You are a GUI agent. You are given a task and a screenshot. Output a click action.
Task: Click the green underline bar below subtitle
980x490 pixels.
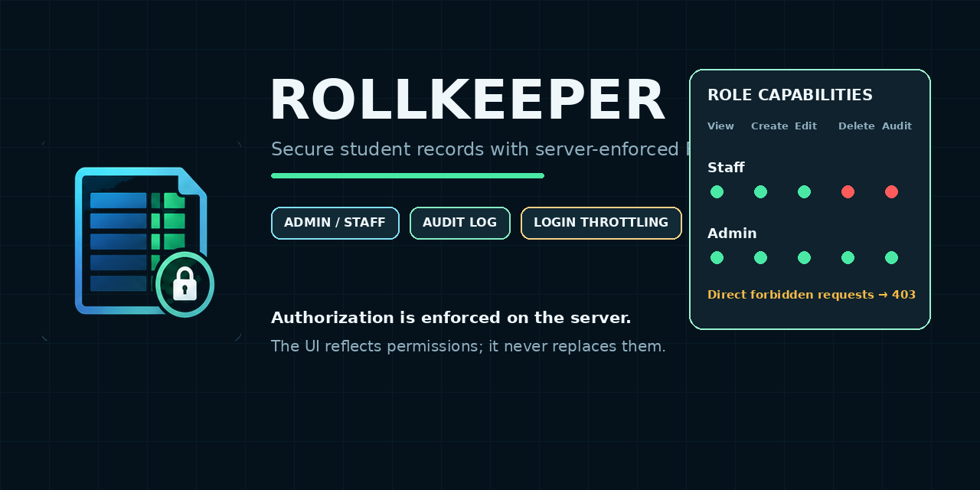tap(408, 176)
